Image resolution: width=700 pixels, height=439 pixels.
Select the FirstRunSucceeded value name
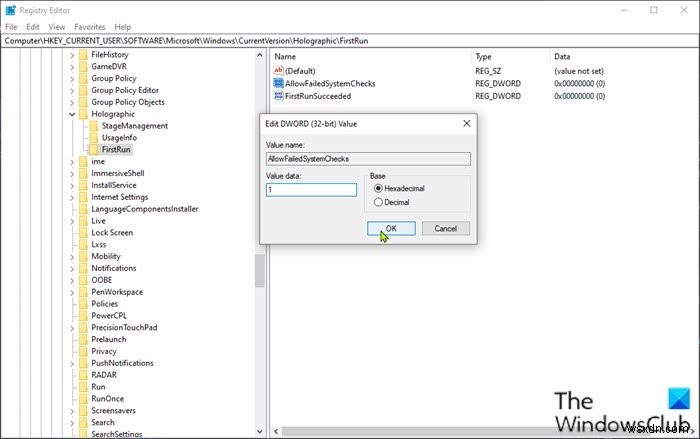pyautogui.click(x=318, y=96)
